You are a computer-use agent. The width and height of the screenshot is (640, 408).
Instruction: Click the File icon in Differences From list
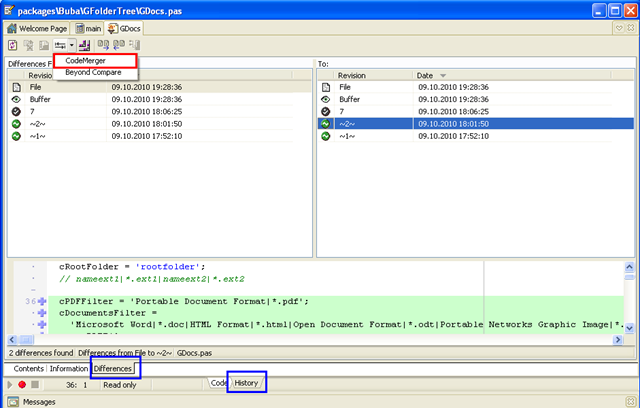[16, 87]
